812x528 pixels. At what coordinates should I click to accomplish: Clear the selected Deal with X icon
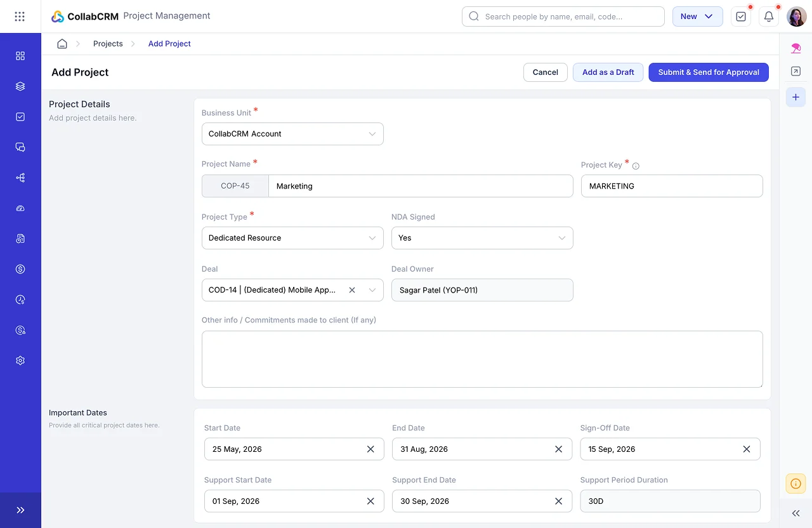pyautogui.click(x=352, y=290)
